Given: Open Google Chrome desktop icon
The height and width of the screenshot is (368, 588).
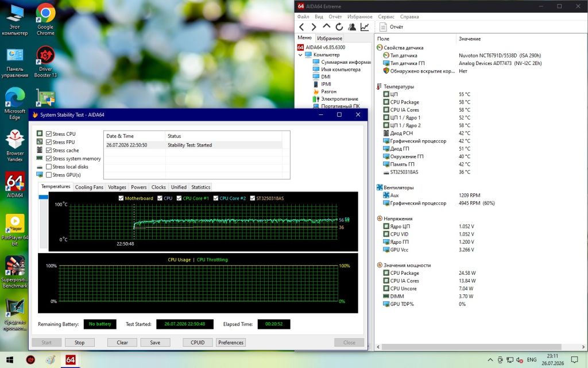Looking at the screenshot, I should [45, 20].
